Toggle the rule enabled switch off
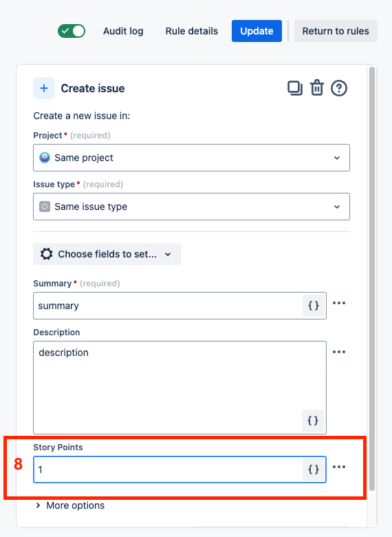Image resolution: width=392 pixels, height=537 pixels. (x=72, y=31)
